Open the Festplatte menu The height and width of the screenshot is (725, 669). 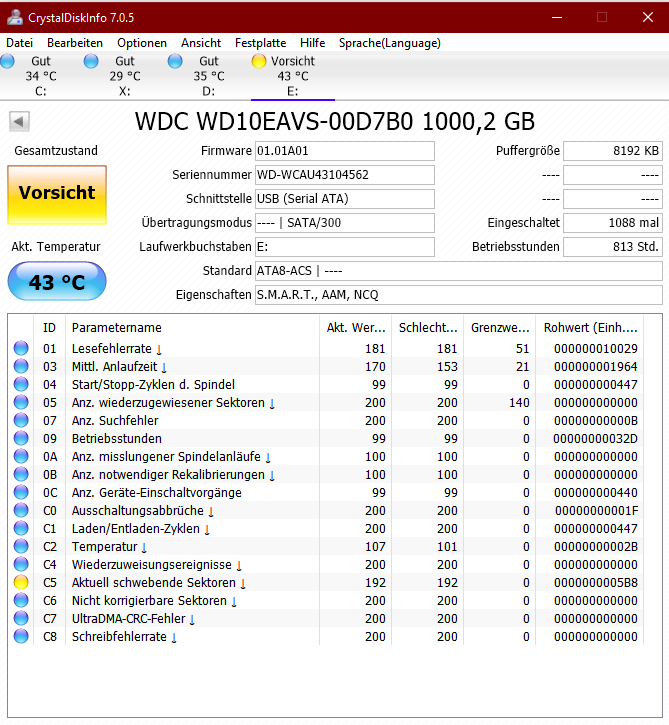(260, 43)
